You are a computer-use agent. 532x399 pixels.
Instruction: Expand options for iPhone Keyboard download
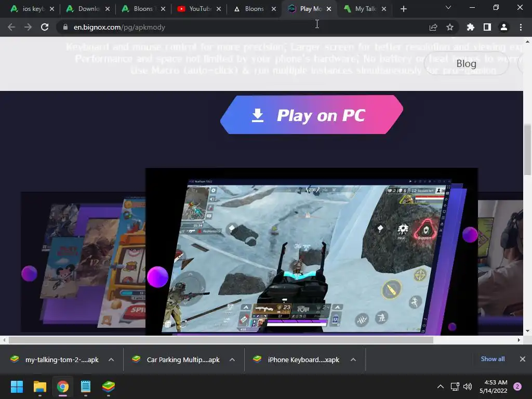tap(353, 360)
